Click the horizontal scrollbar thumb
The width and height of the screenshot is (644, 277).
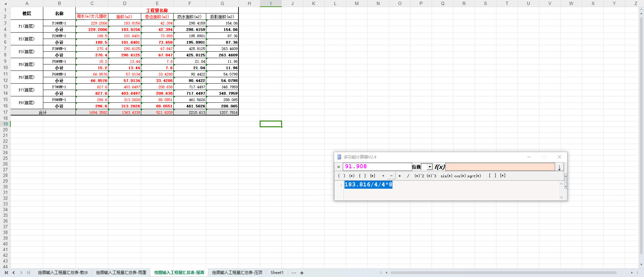[x=503, y=273]
